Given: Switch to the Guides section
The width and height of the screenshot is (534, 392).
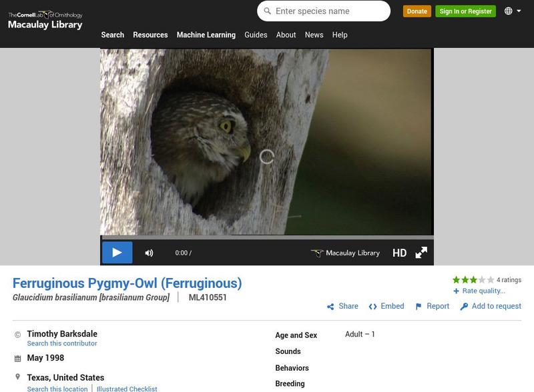Looking at the screenshot, I should 257,35.
